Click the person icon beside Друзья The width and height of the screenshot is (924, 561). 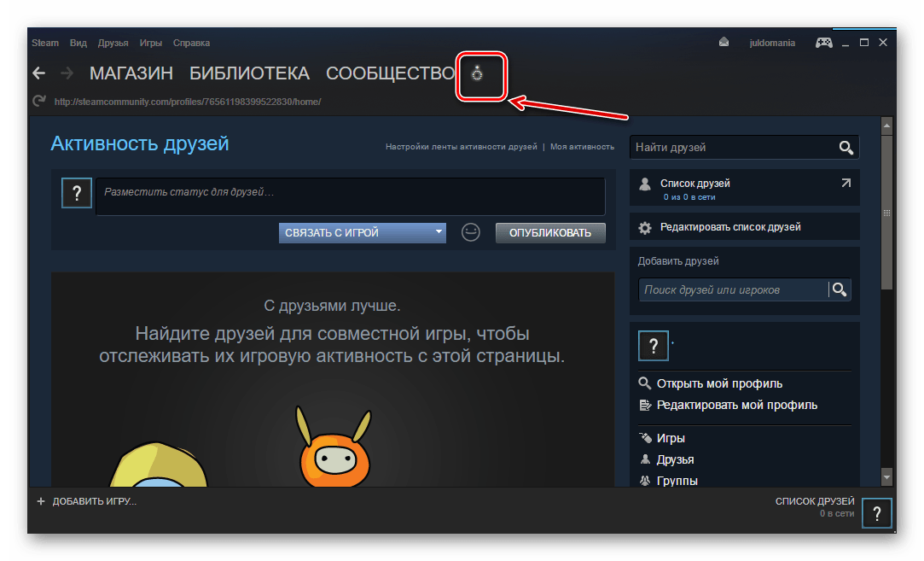[x=645, y=459]
